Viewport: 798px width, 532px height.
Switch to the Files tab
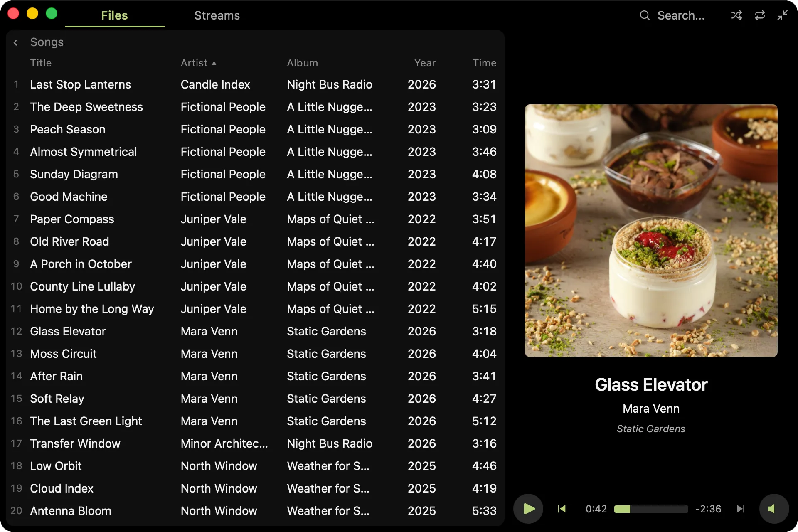click(114, 16)
